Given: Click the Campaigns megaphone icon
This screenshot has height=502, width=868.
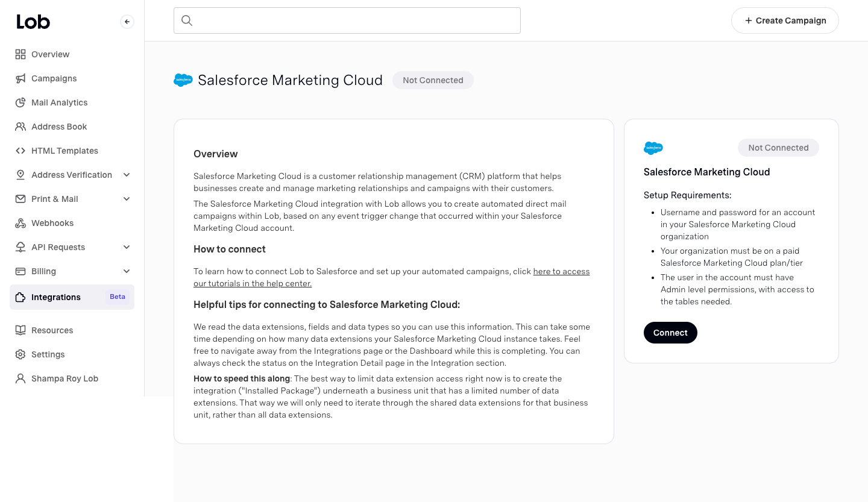Looking at the screenshot, I should point(20,78).
